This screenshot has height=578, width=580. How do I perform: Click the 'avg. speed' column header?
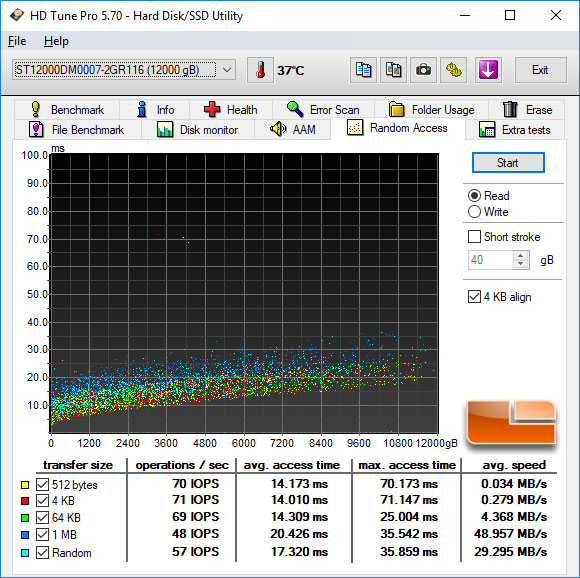pos(514,465)
